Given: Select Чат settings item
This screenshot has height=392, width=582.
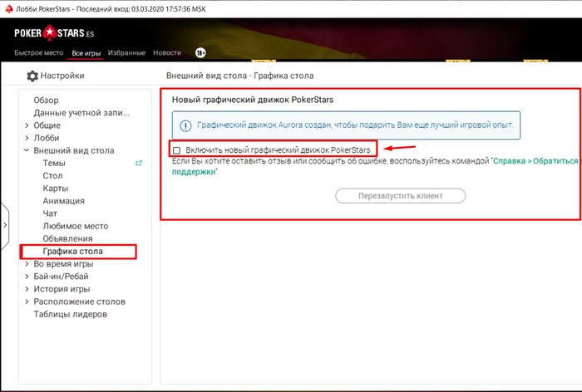Looking at the screenshot, I should pyautogui.click(x=50, y=213).
